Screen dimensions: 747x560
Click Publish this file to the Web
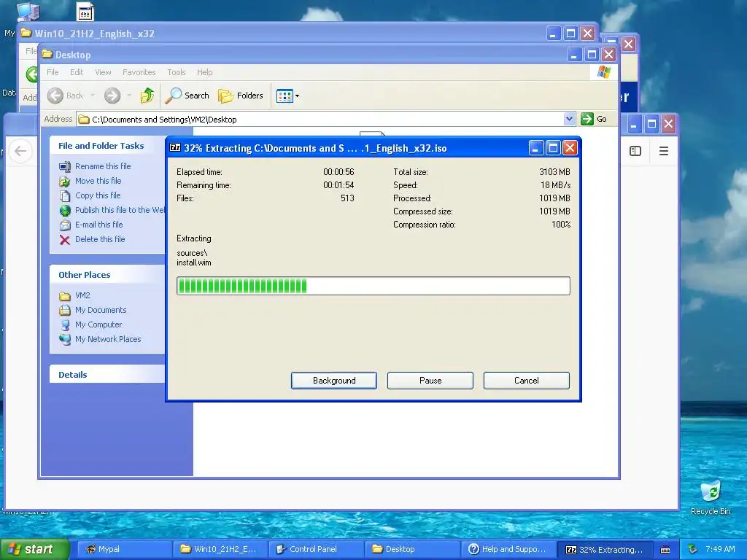coord(120,210)
